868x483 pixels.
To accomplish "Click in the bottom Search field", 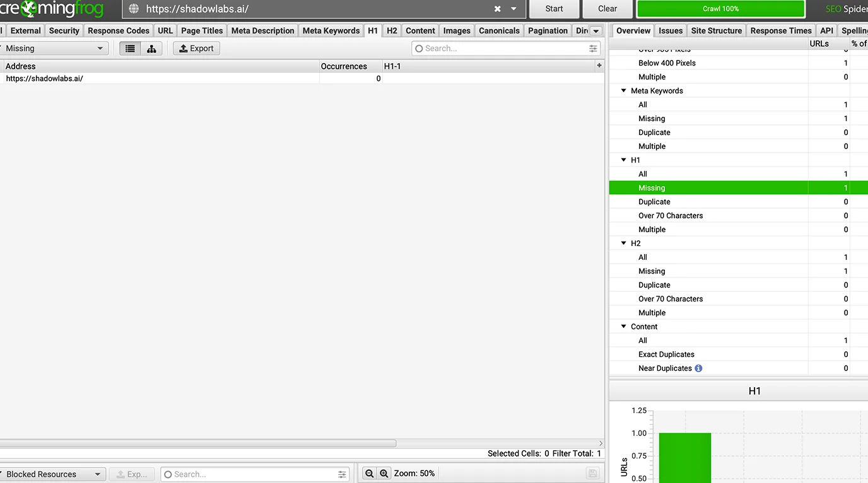I will click(255, 474).
